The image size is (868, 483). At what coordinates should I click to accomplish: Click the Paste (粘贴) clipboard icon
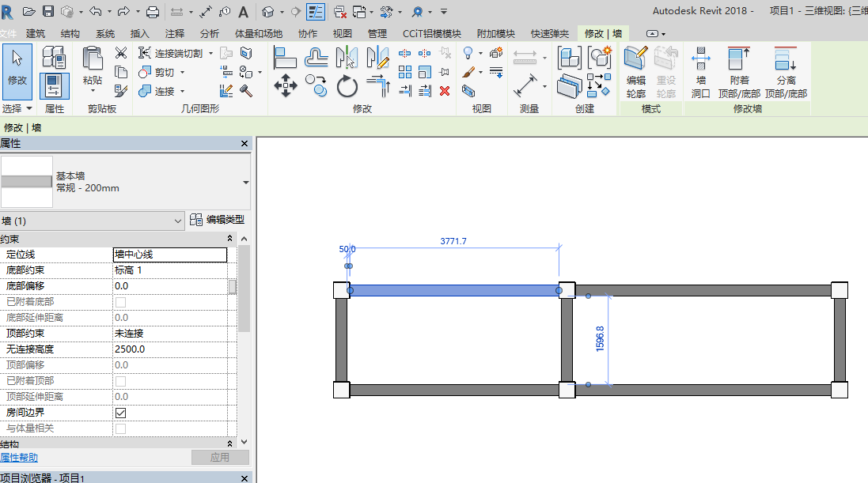tap(93, 59)
